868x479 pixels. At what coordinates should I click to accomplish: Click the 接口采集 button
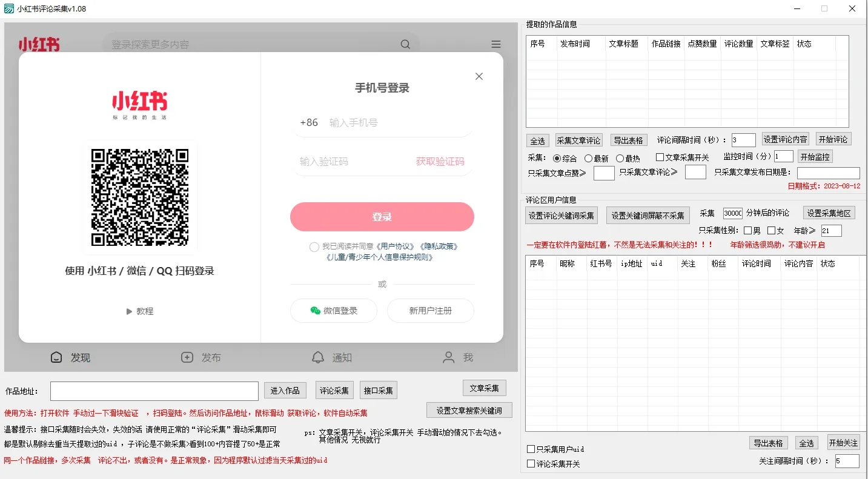(x=378, y=391)
